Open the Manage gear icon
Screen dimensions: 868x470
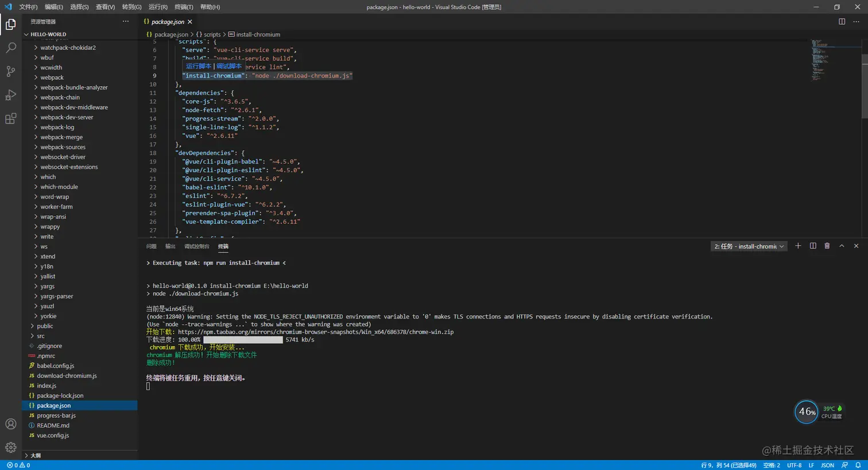pyautogui.click(x=11, y=448)
